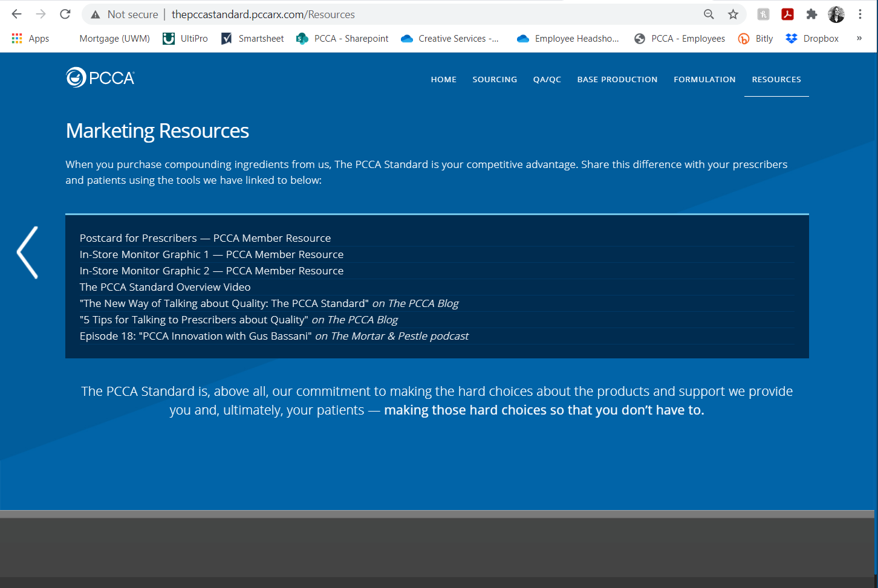878x588 pixels.
Task: Open the Extensions puzzle piece menu
Action: [x=811, y=15]
